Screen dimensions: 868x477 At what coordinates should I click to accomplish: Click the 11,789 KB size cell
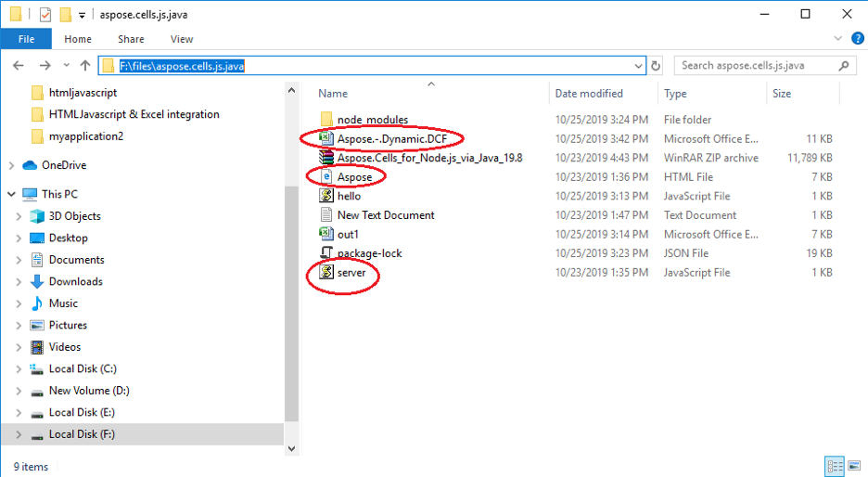[x=810, y=158]
